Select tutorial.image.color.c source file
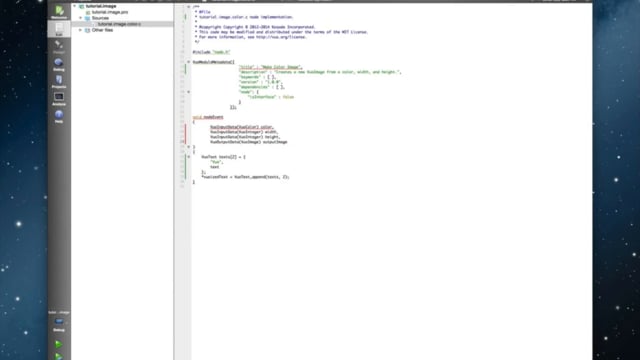The height and width of the screenshot is (360, 640). pyautogui.click(x=119, y=24)
